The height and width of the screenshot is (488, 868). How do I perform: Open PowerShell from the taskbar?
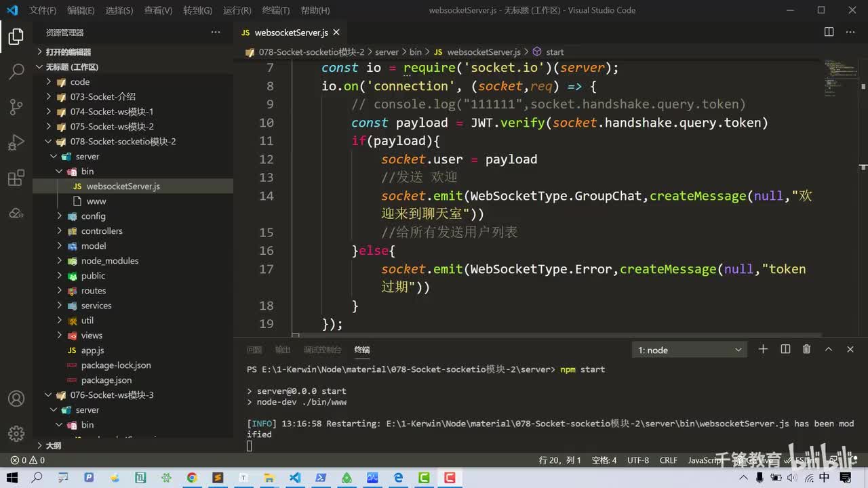(x=321, y=478)
